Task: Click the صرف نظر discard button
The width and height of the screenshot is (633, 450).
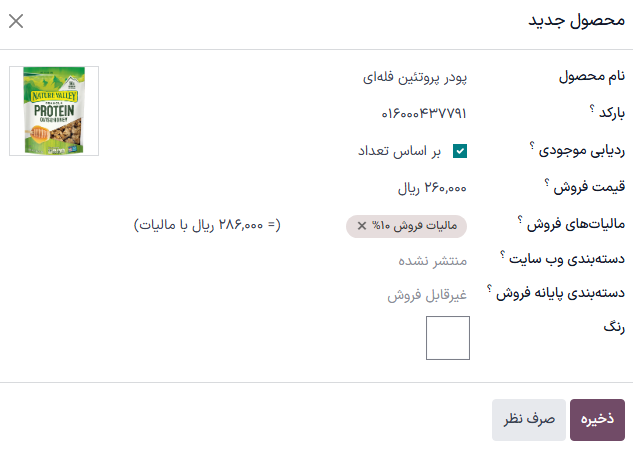Action: click(528, 420)
